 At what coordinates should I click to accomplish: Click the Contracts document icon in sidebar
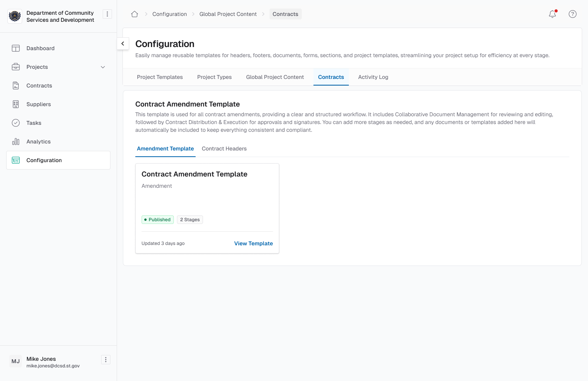click(16, 86)
